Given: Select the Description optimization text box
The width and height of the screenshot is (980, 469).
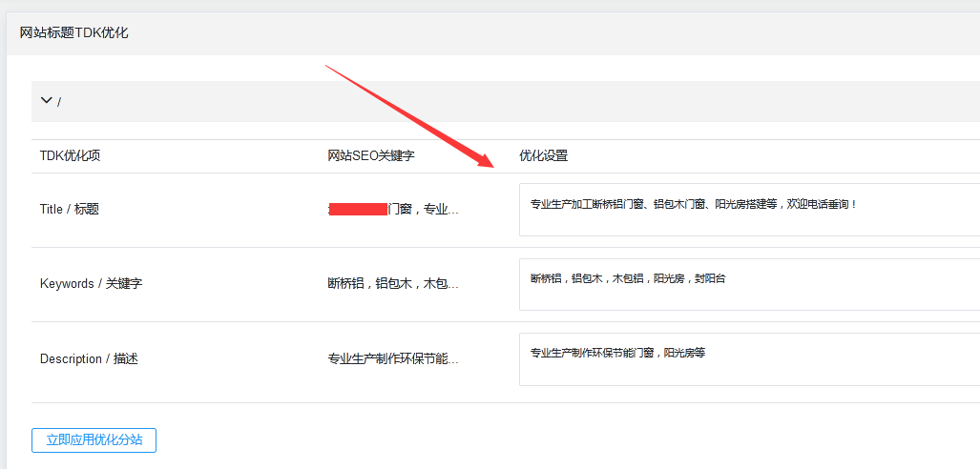Looking at the screenshot, I should coord(748,358).
